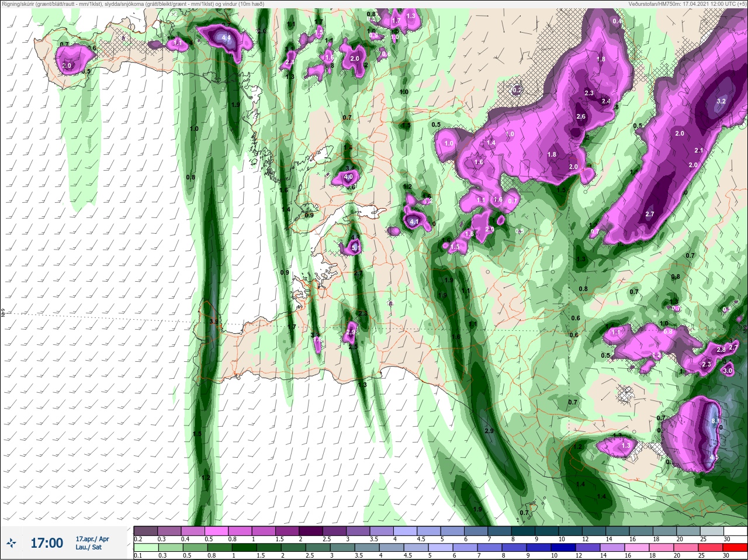The width and height of the screenshot is (748, 560).
Task: Click the date label '17.apr./ Apr Lau./ Sat'
Action: [92, 543]
